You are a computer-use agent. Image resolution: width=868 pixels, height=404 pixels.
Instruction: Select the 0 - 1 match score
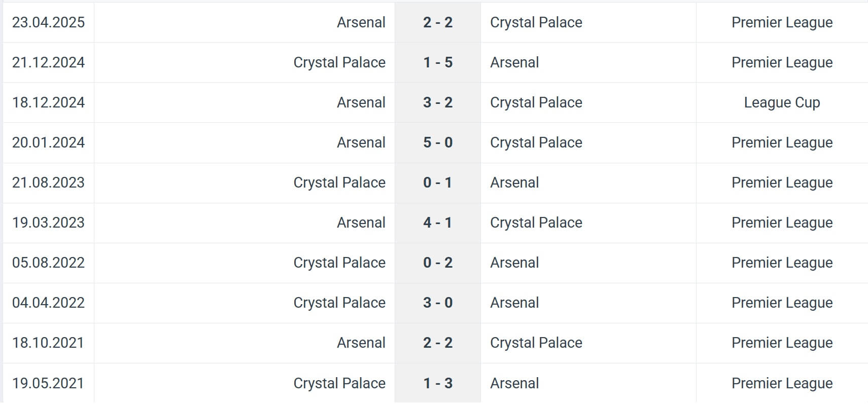[437, 182]
